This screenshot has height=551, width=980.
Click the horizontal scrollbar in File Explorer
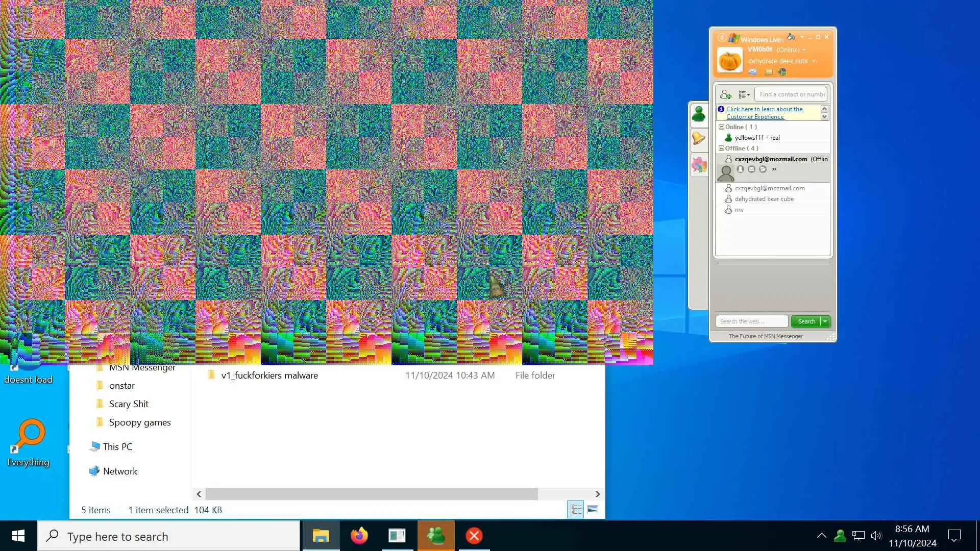371,494
